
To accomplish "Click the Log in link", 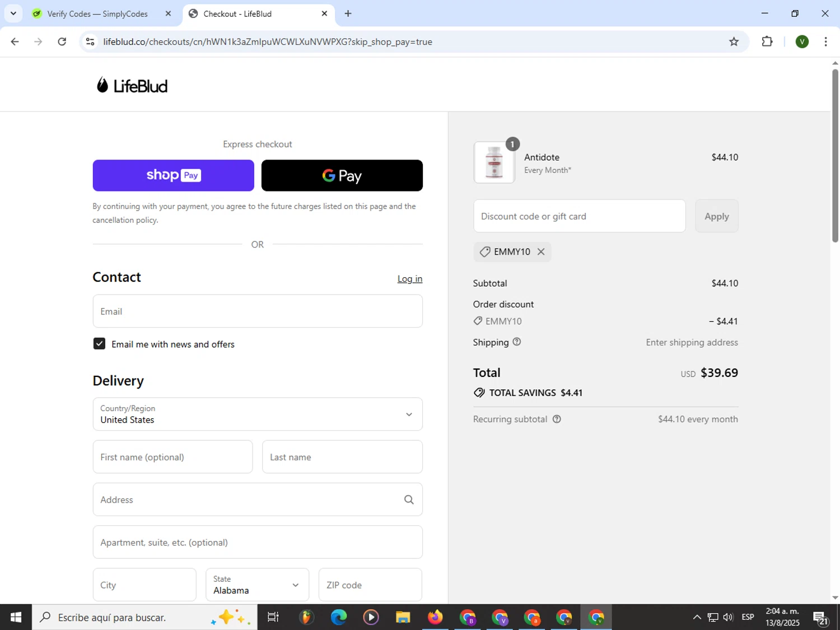I will coord(410,279).
